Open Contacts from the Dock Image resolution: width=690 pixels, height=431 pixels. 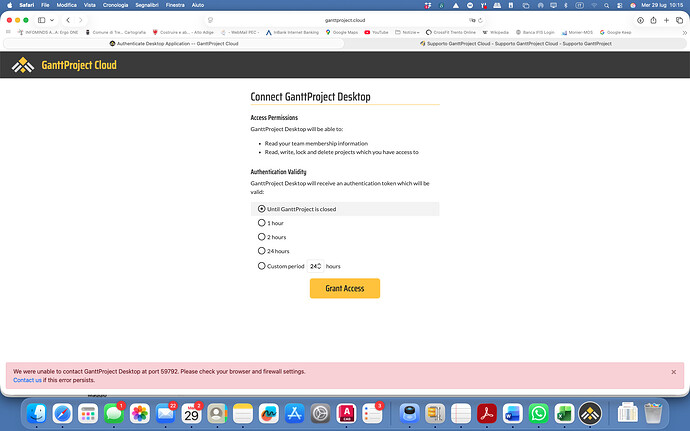click(217, 413)
